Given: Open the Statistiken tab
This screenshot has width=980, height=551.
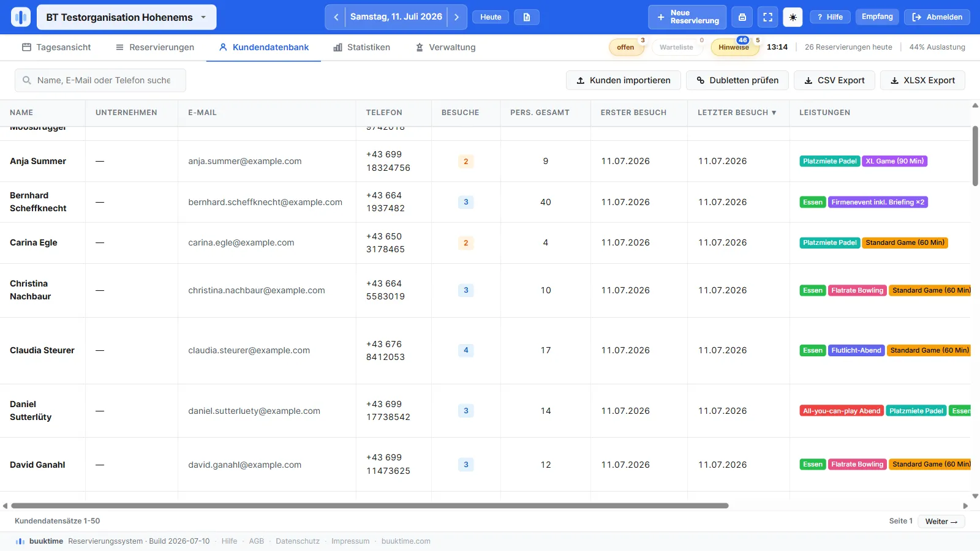Looking at the screenshot, I should pyautogui.click(x=362, y=47).
